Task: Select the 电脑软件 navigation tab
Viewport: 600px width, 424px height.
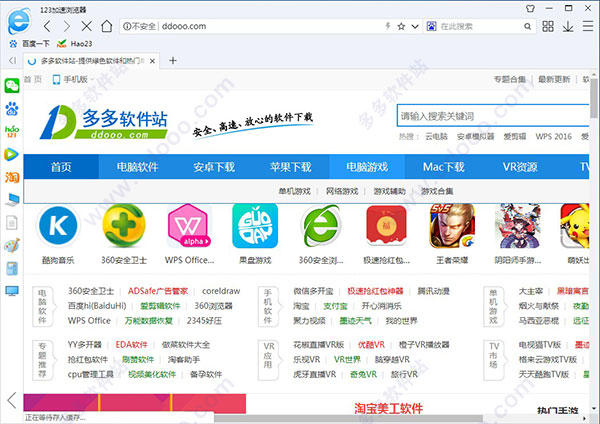Action: pyautogui.click(x=137, y=167)
